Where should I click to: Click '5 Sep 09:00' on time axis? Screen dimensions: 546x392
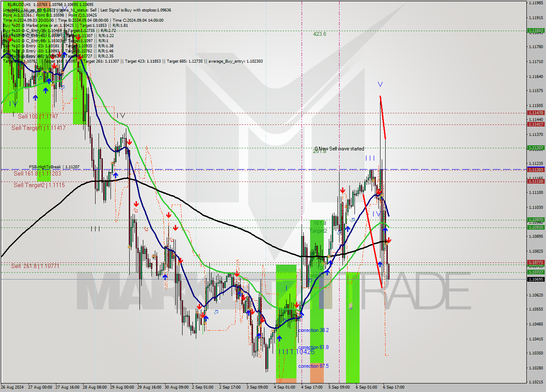tap(339, 387)
